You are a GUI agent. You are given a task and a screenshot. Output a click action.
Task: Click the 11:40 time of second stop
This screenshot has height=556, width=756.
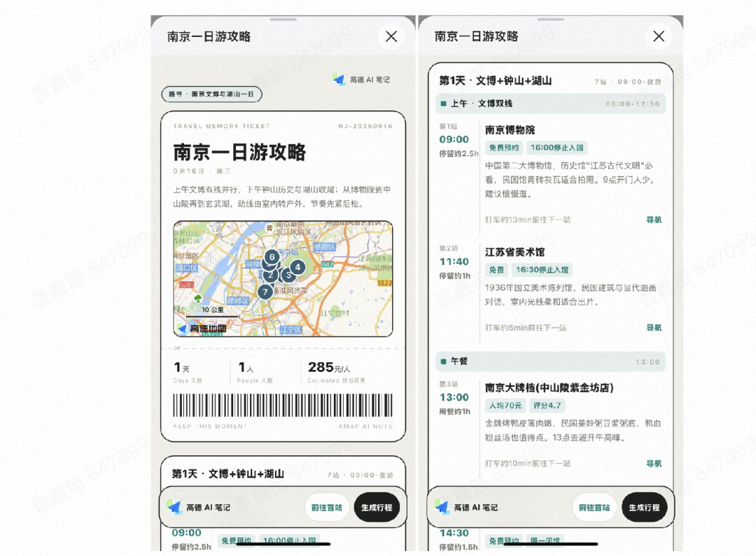coord(454,262)
